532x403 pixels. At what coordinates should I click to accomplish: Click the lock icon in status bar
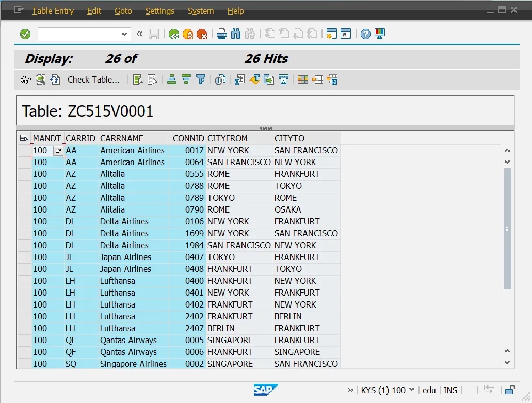[510, 390]
